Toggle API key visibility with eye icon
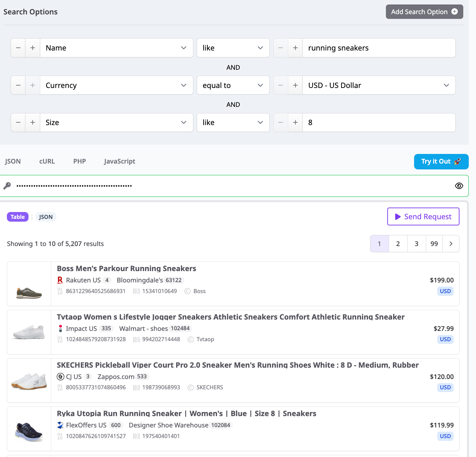The image size is (476, 457). pyautogui.click(x=459, y=186)
